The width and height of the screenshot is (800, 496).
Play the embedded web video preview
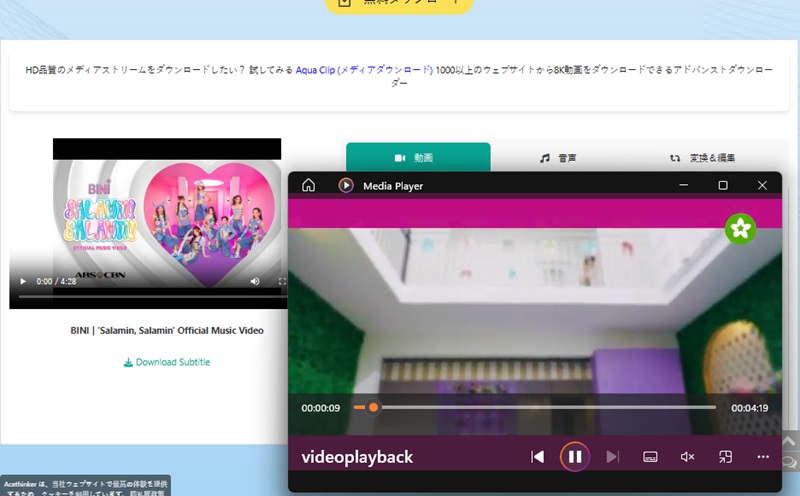point(23,282)
